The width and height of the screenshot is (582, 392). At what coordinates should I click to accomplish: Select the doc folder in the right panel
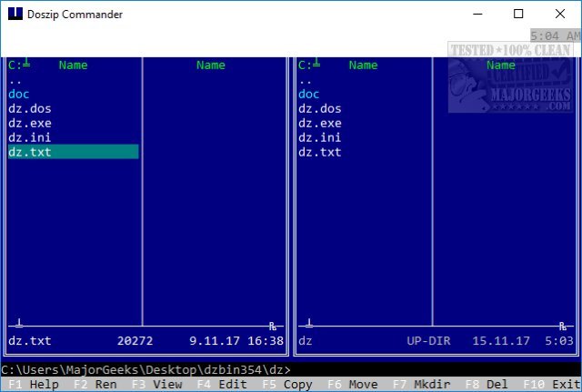click(x=309, y=95)
